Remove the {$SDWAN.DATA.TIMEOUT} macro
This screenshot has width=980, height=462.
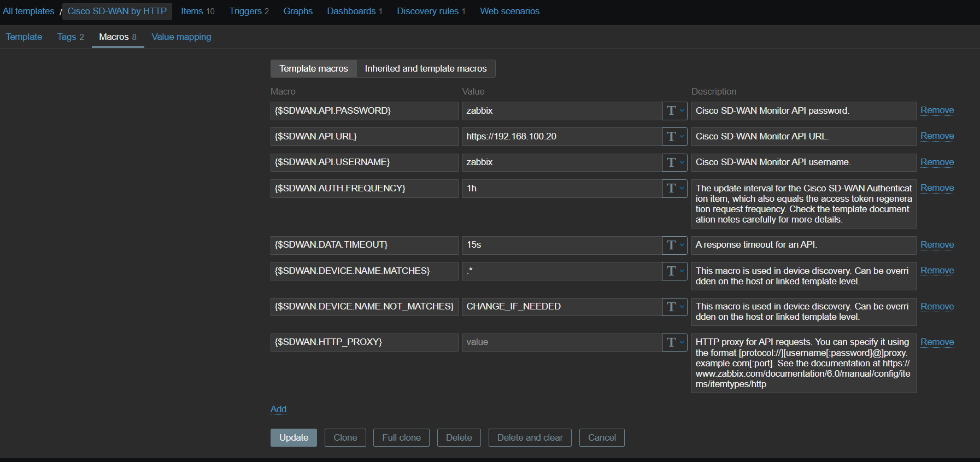click(x=937, y=245)
